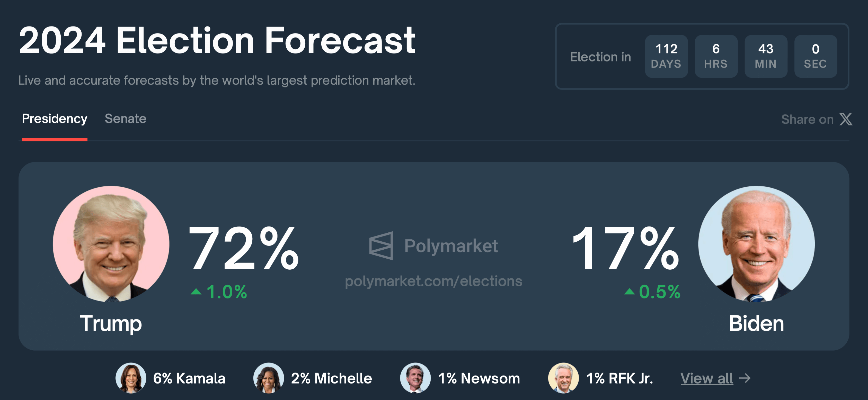Click the Share on X link

817,119
